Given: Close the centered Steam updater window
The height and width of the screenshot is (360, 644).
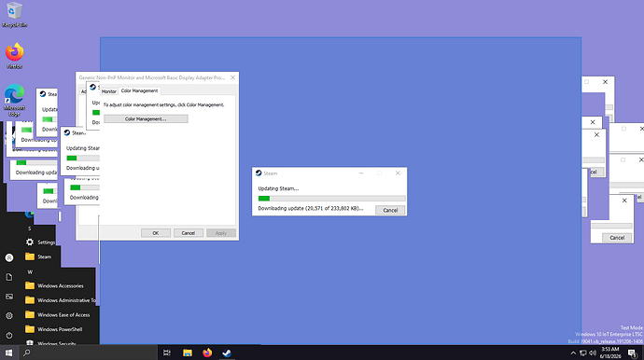Looking at the screenshot, I should coord(398,173).
